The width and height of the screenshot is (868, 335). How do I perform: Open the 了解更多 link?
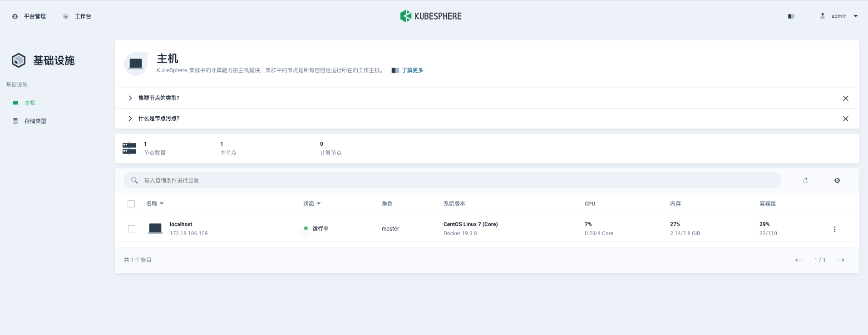click(x=413, y=70)
